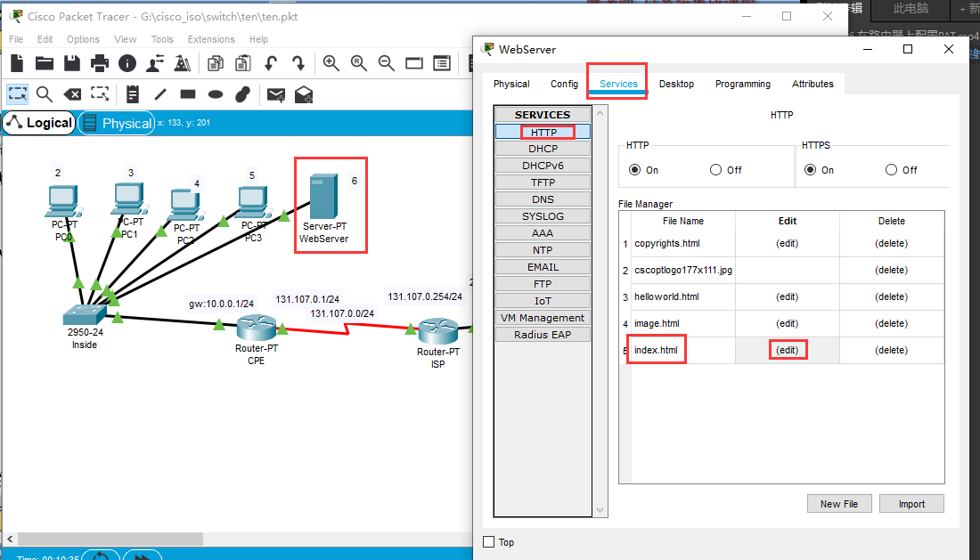Open the custom devices dialog icon
980x560 pixels.
tap(442, 63)
